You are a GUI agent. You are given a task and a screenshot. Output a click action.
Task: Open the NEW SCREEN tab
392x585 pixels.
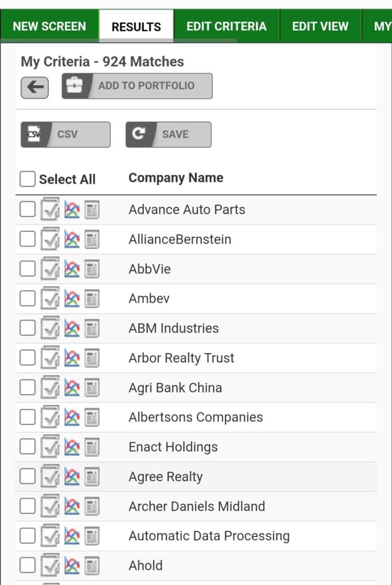(49, 26)
